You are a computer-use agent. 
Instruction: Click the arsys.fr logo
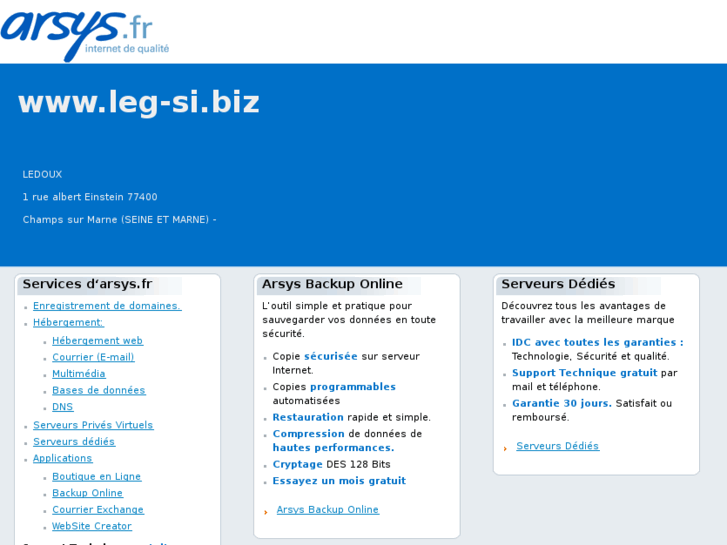85,36
